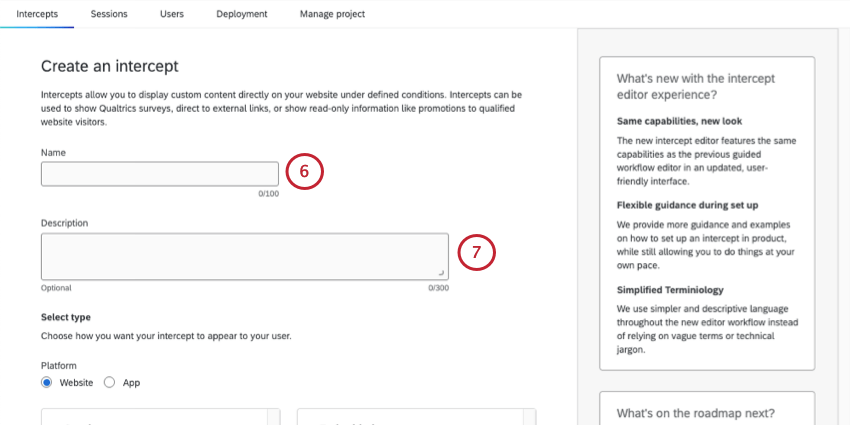The height and width of the screenshot is (425, 850).
Task: Focus the Name input field
Action: [x=160, y=174]
